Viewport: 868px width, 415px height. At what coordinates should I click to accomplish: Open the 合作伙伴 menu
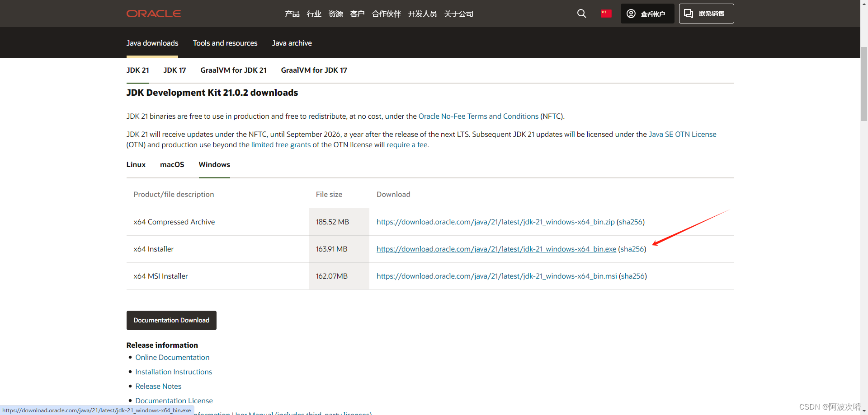[x=386, y=14]
